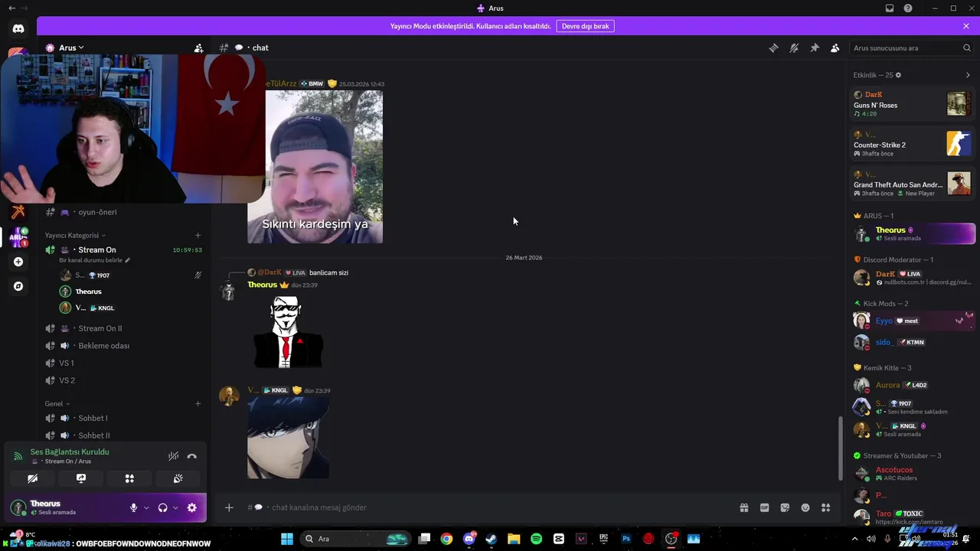Screen dimensions: 980x551
Task: Open the Threads icon in chat header
Action: tap(773, 47)
